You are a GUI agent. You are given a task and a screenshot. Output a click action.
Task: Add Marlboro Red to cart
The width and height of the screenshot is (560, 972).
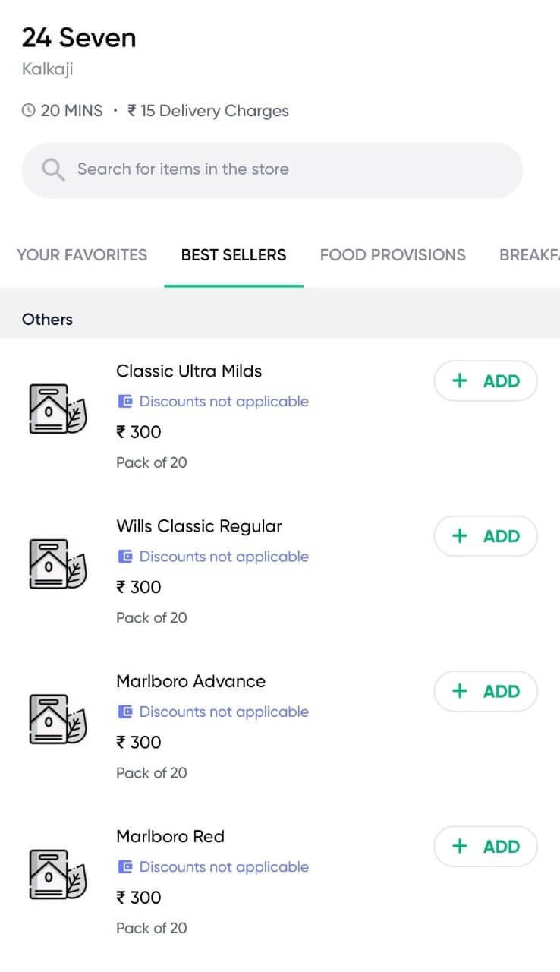pos(486,847)
